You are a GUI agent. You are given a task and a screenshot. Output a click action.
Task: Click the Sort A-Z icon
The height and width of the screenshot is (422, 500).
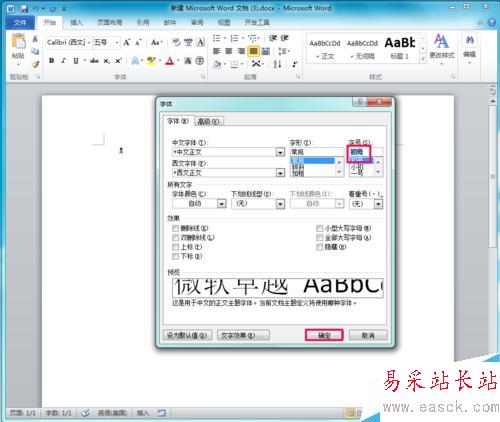277,64
